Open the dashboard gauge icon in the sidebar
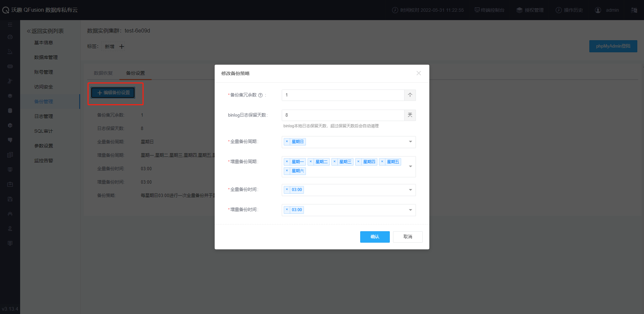 (x=10, y=37)
